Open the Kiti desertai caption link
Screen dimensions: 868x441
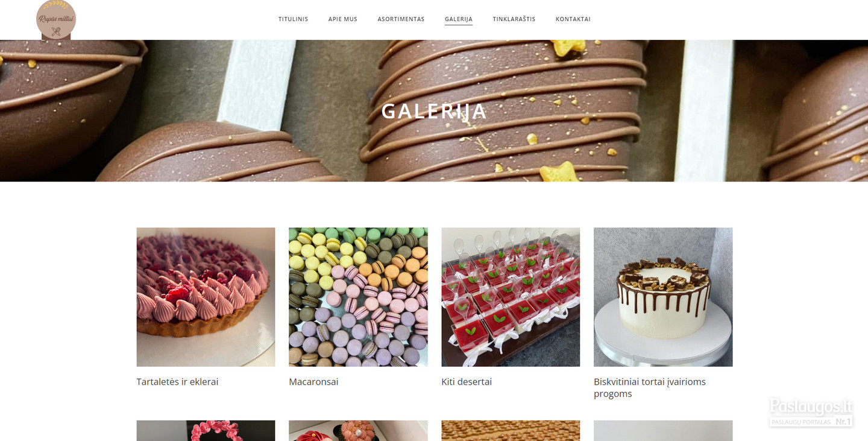coord(467,382)
